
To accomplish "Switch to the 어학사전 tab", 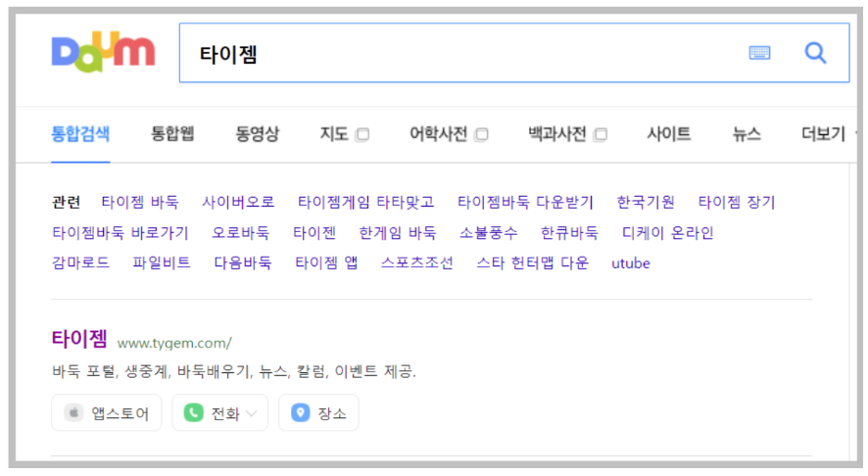I will (x=438, y=134).
